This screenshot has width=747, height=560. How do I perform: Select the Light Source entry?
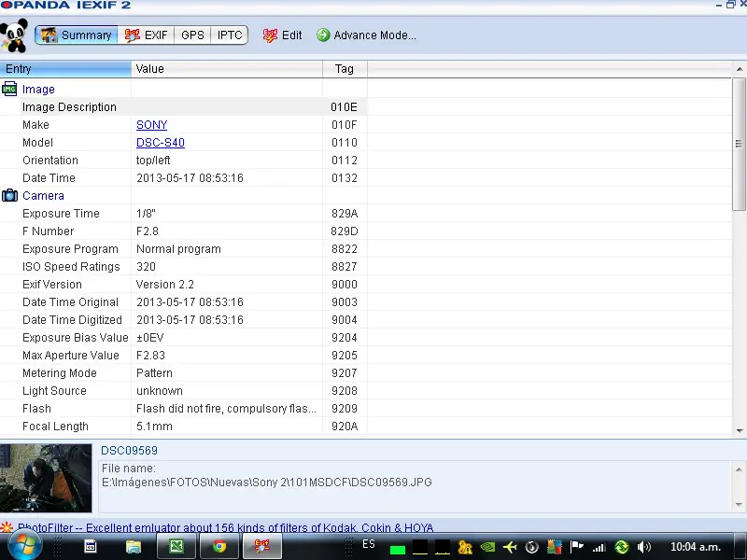click(54, 391)
